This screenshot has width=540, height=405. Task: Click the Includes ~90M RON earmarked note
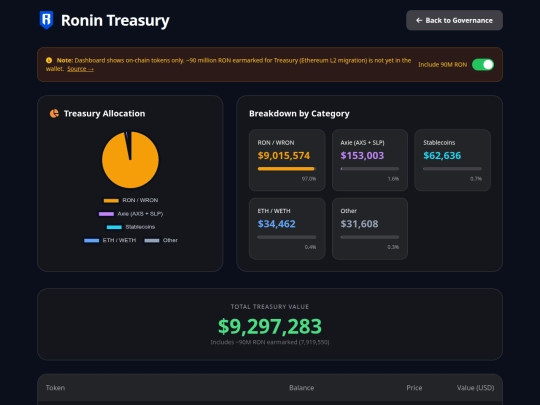[270, 342]
